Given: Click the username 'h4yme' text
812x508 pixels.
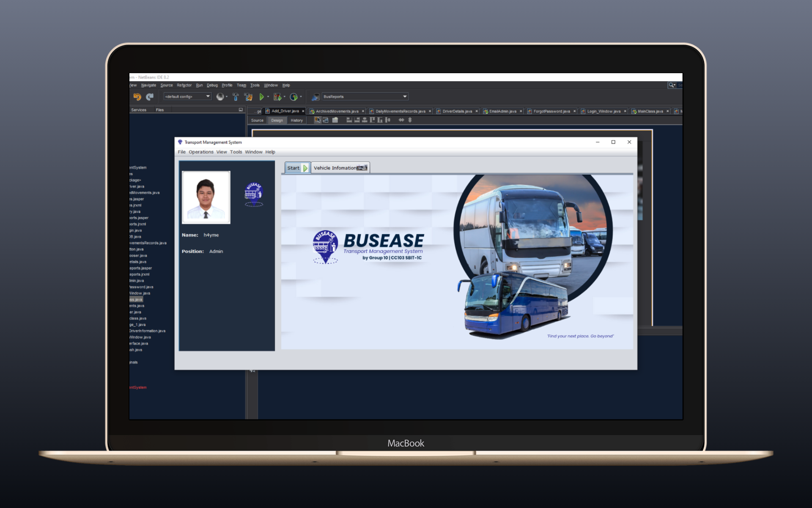Looking at the screenshot, I should tap(211, 235).
